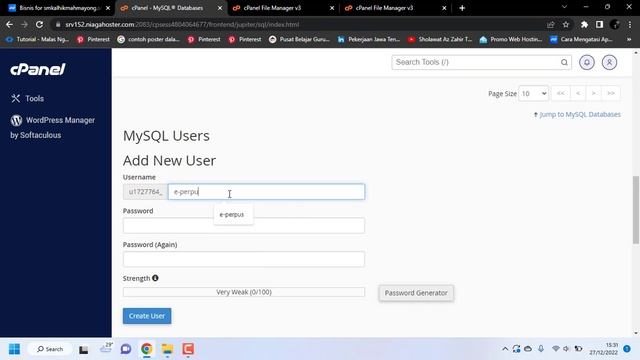Screen dimensions: 640x360
Task: Open the weather widget on taskbar
Action: click(x=106, y=348)
